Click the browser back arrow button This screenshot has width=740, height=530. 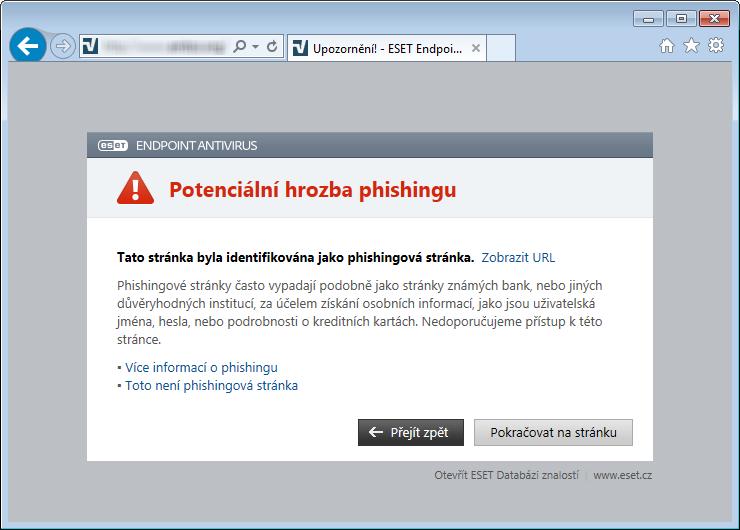27,46
